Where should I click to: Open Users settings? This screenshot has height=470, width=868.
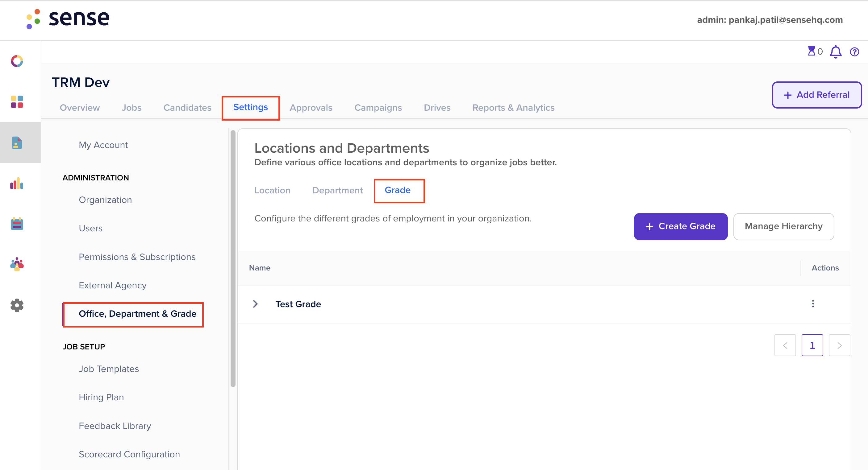[90, 228]
